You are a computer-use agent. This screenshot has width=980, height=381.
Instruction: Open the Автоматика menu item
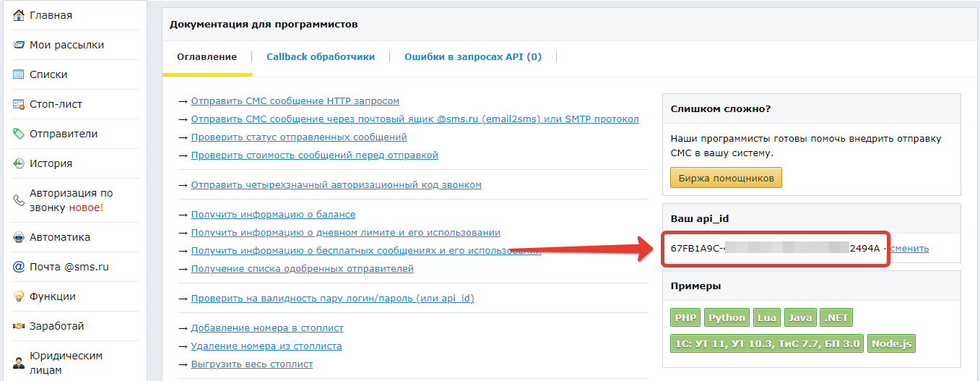point(60,237)
